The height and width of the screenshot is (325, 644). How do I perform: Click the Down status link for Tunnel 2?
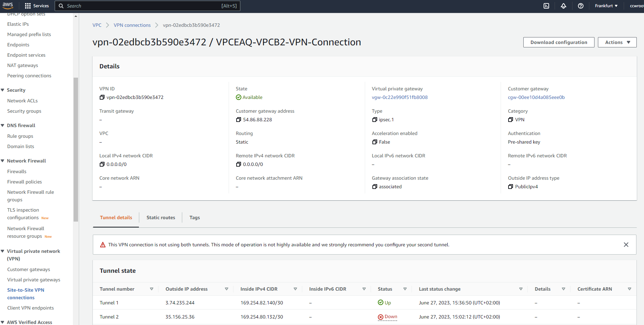coord(391,317)
